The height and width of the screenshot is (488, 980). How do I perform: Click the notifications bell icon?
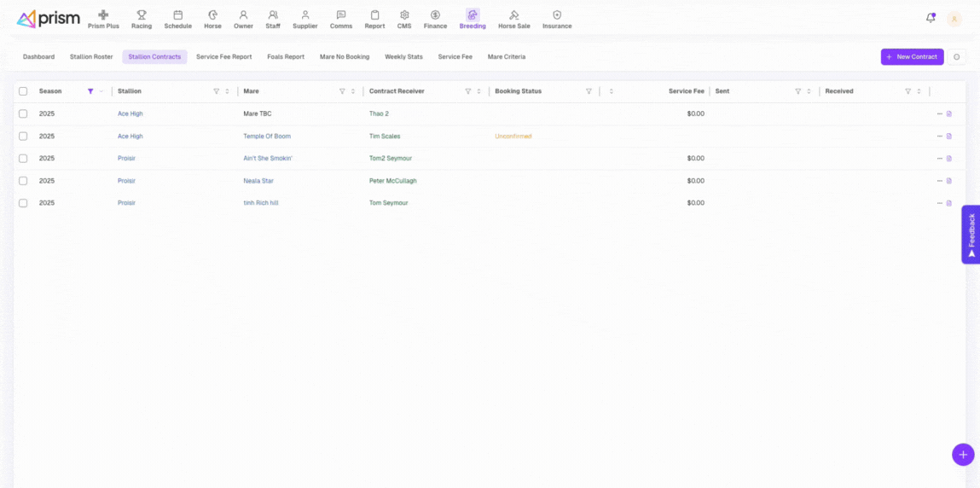[x=931, y=18]
